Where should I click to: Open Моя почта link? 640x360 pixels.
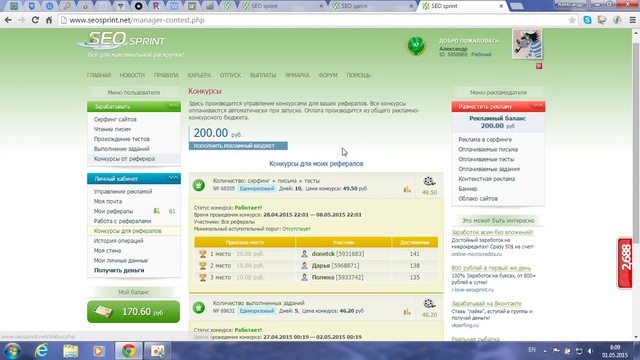(108, 201)
